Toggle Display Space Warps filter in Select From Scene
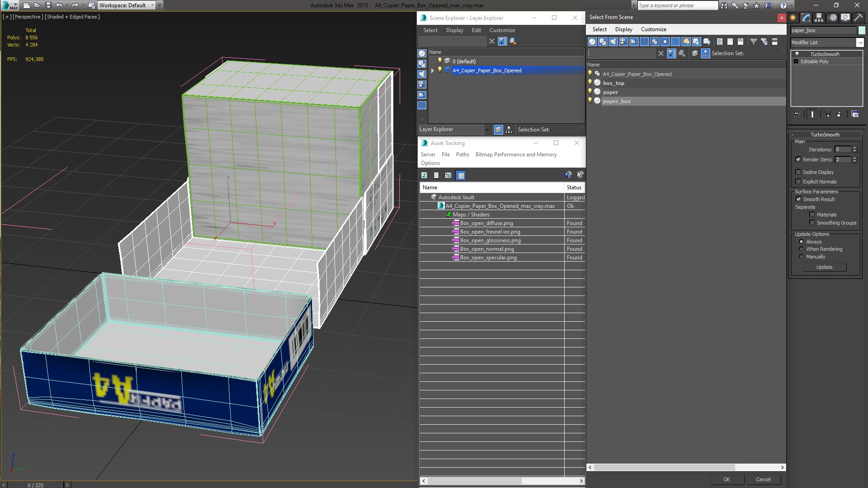This screenshot has height=488, width=868. pos(644,42)
